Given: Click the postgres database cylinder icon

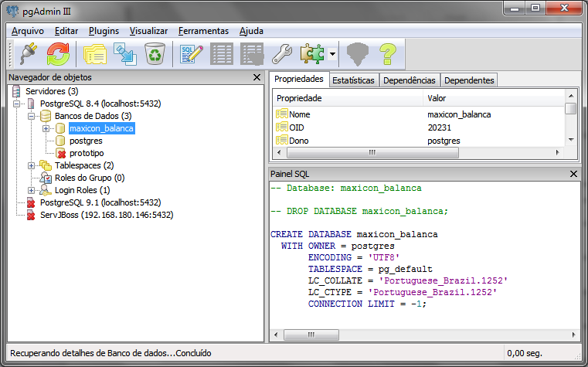Looking at the screenshot, I should point(60,141).
